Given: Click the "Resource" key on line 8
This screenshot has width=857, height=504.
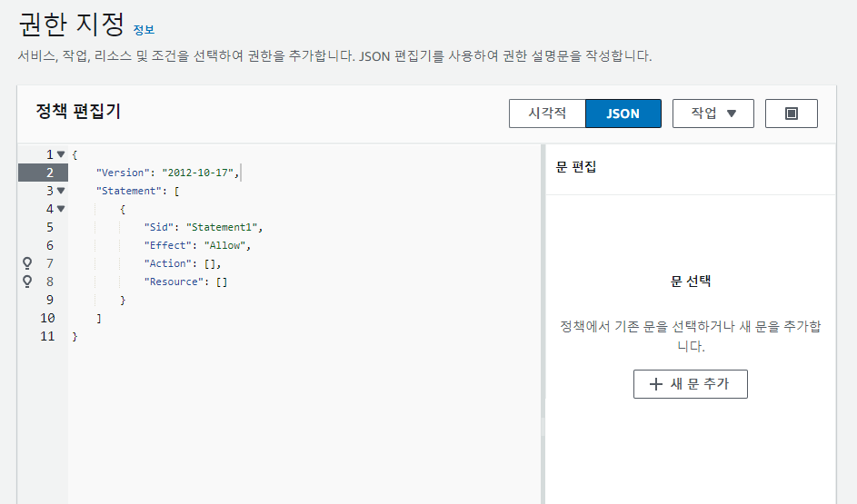Looking at the screenshot, I should pyautogui.click(x=174, y=282).
